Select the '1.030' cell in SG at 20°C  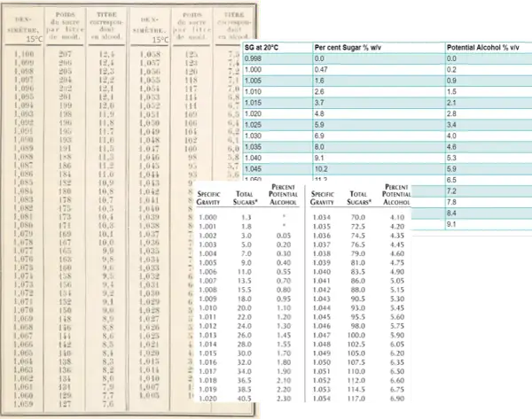point(253,136)
